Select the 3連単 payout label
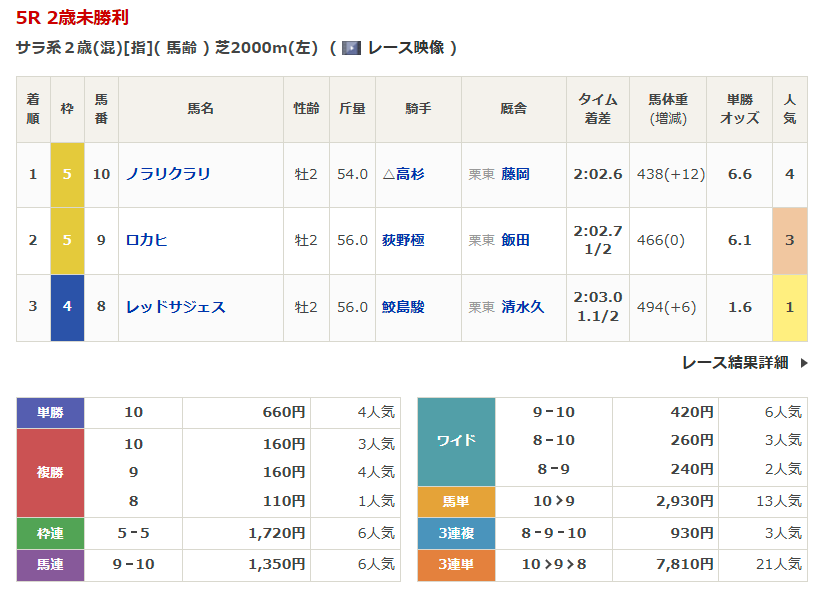The width and height of the screenshot is (825, 592). point(456,565)
